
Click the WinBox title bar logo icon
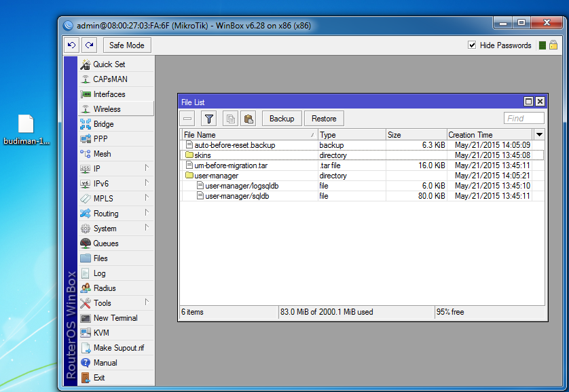tap(68, 26)
